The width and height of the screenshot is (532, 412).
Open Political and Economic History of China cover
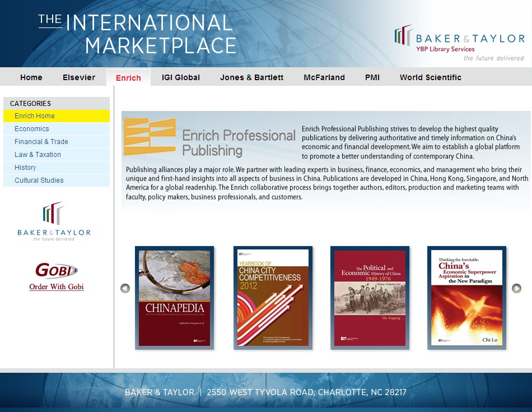pos(370,298)
